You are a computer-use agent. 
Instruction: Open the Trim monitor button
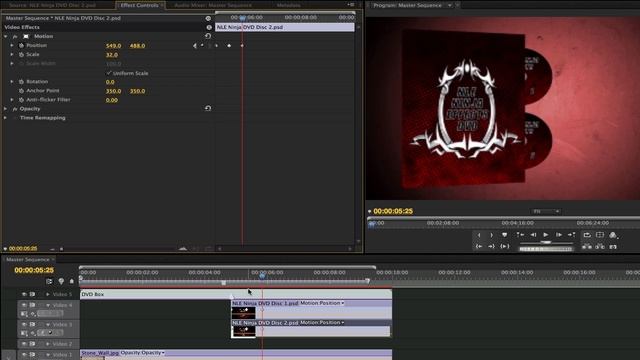613,247
